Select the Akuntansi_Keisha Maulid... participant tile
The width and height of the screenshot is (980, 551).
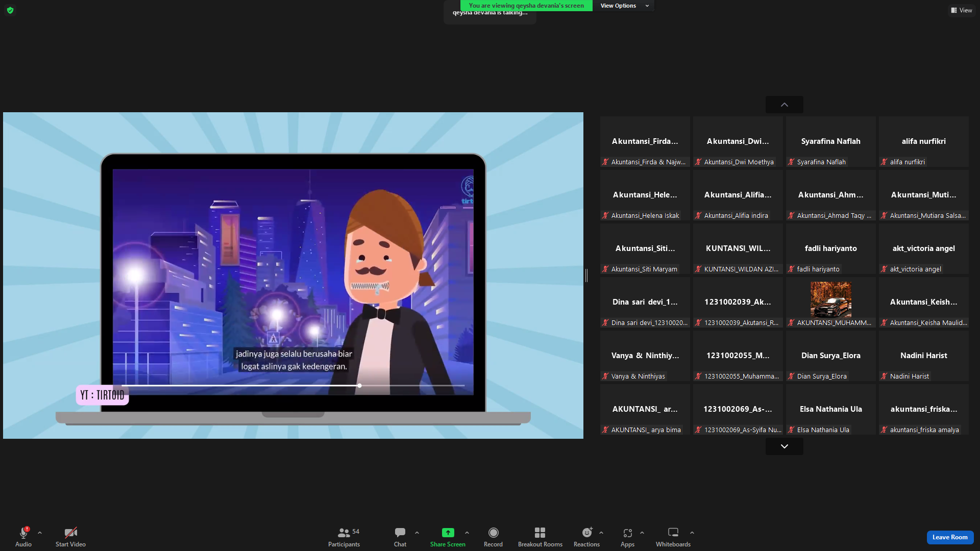pos(924,302)
